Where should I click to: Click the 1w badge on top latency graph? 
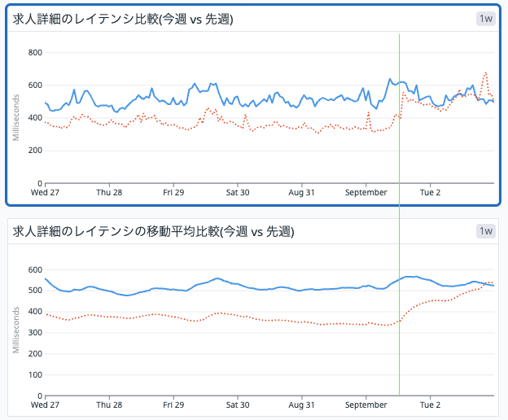click(486, 19)
